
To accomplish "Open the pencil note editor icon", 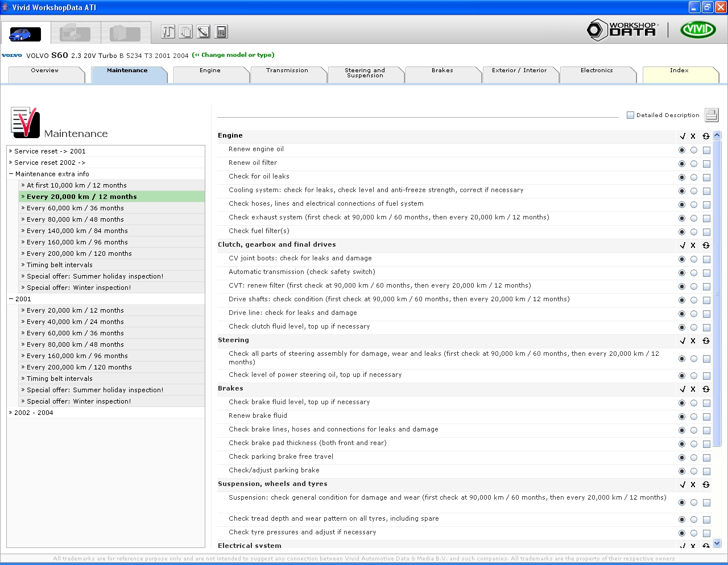I will pos(204,32).
